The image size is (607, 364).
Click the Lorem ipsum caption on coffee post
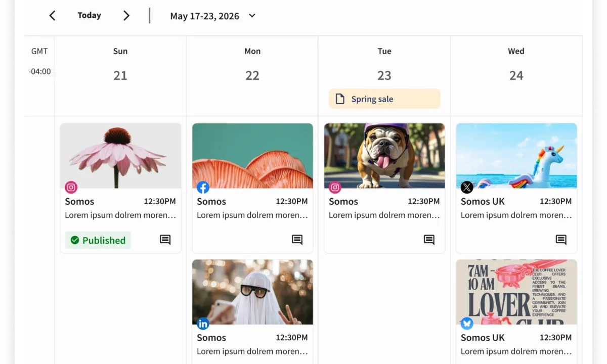pos(516,351)
